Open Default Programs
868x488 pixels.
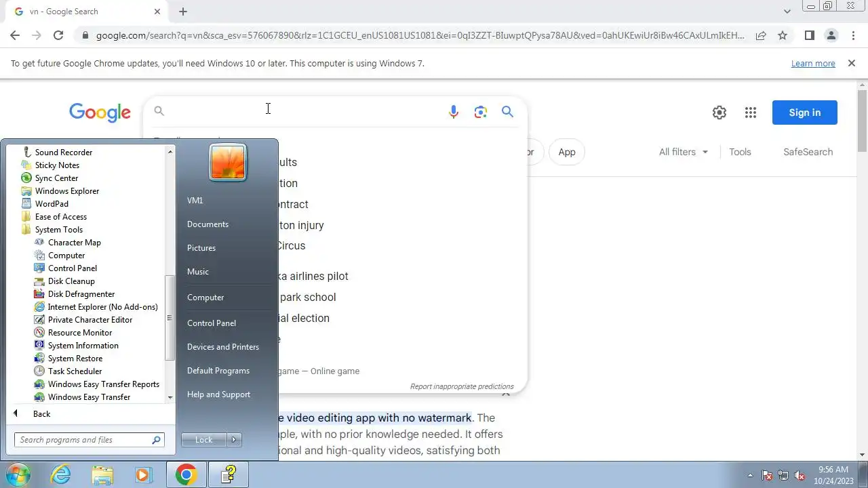(x=218, y=371)
